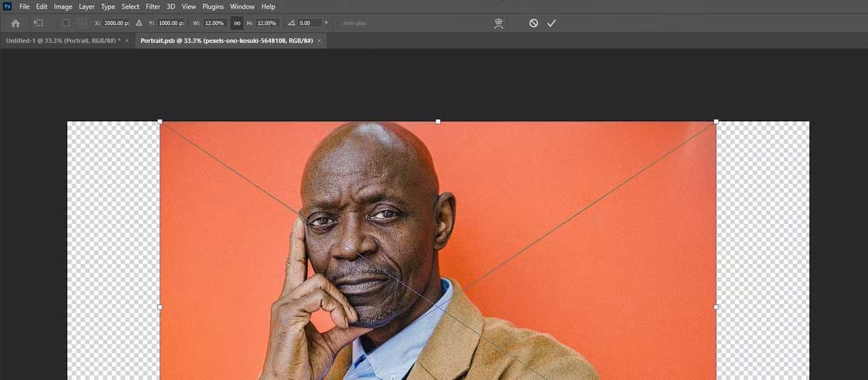
Task: Click the width percentage field
Action: [x=215, y=23]
